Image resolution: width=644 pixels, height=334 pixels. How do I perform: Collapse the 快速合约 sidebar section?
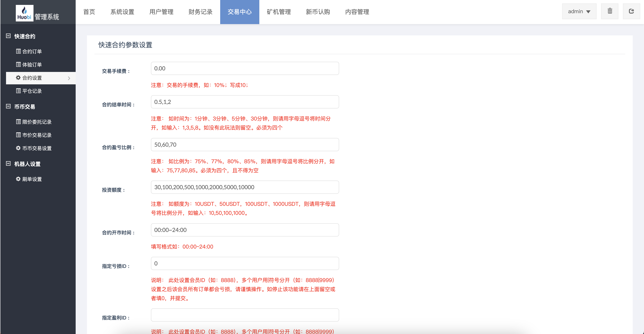(8, 36)
